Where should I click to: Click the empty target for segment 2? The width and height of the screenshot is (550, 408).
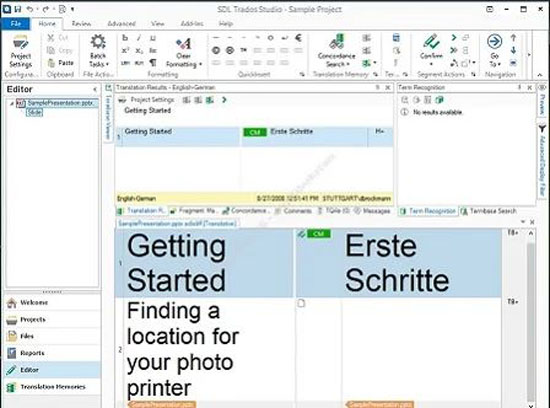tap(421, 349)
